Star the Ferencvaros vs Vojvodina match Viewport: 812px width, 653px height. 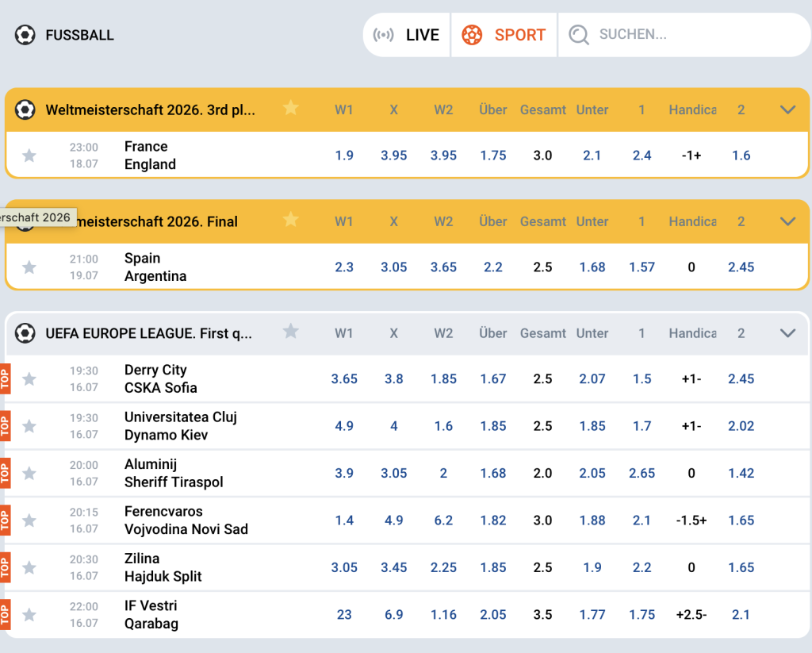click(29, 520)
